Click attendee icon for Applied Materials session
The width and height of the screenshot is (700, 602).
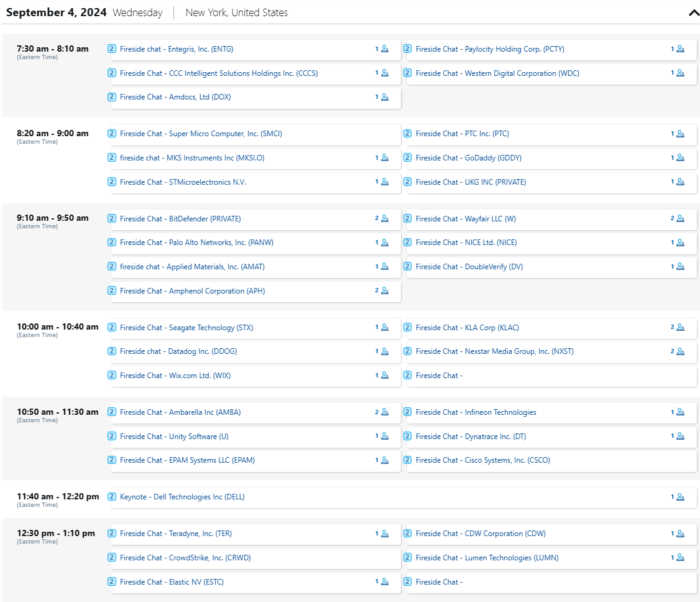point(385,267)
